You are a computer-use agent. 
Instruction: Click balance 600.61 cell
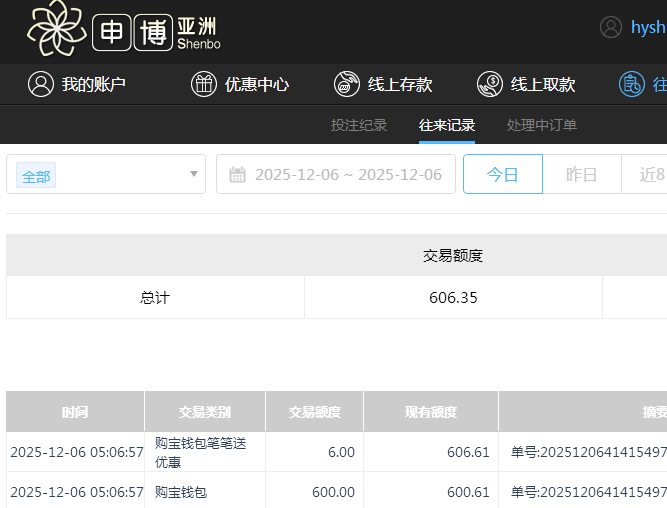[431, 492]
